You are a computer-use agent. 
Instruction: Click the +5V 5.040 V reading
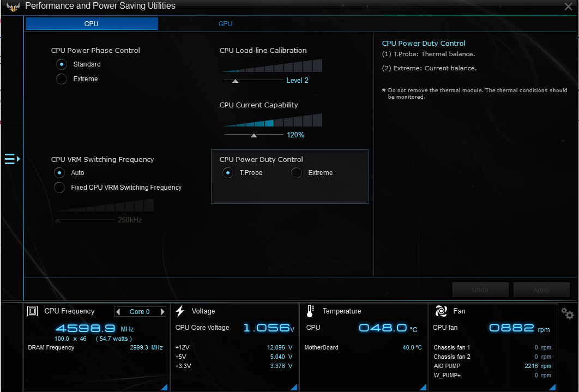pyautogui.click(x=281, y=357)
